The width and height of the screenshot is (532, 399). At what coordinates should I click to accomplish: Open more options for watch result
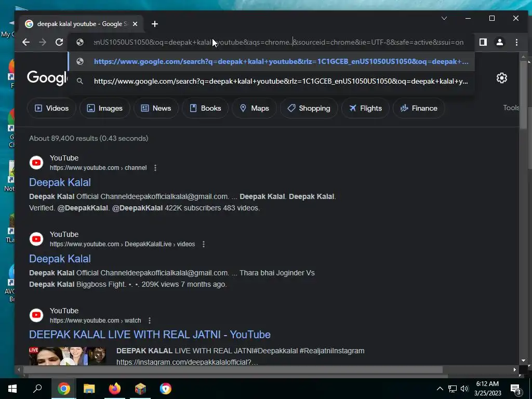point(149,320)
